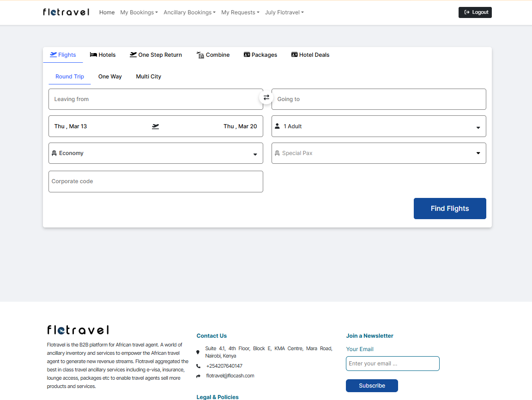
Task: Expand the Ancillary Bookings menu
Action: point(190,12)
